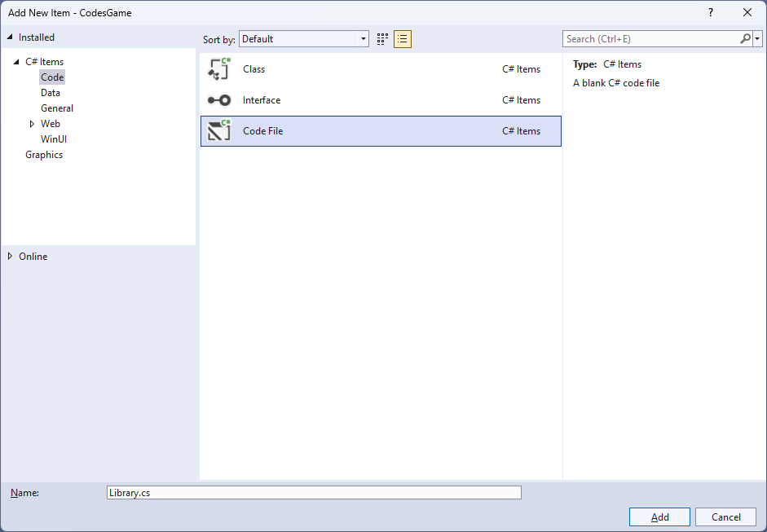Open the Sort by dropdown
This screenshot has height=532, width=767.
pos(304,39)
